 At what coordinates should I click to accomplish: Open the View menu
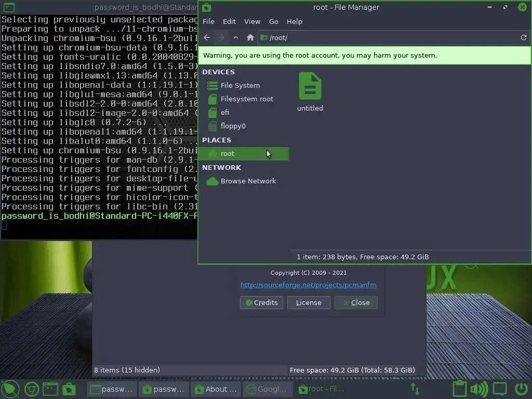[x=252, y=21]
